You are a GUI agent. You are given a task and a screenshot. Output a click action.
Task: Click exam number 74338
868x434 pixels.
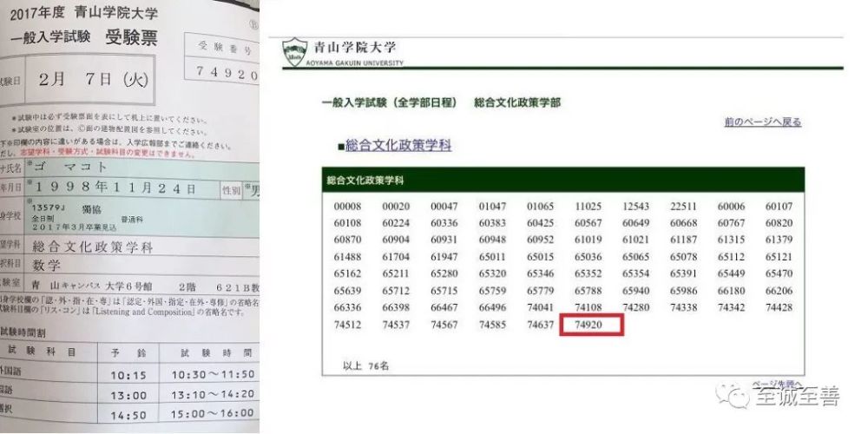[683, 307]
